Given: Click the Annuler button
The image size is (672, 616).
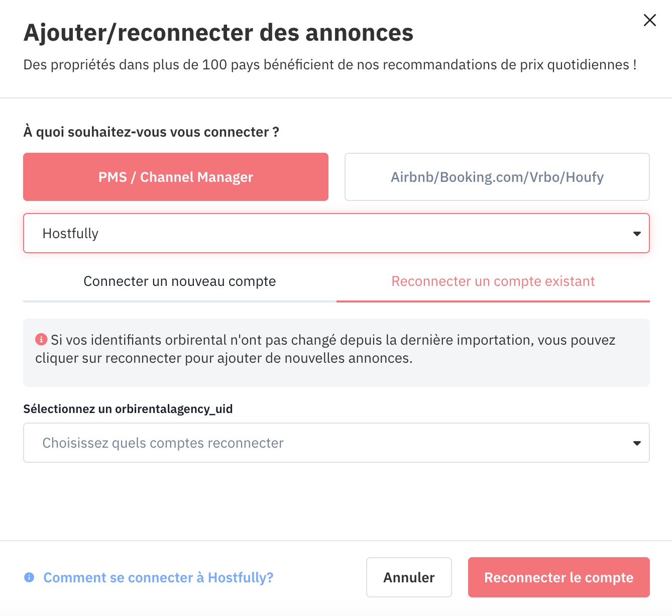Looking at the screenshot, I should [x=409, y=577].
